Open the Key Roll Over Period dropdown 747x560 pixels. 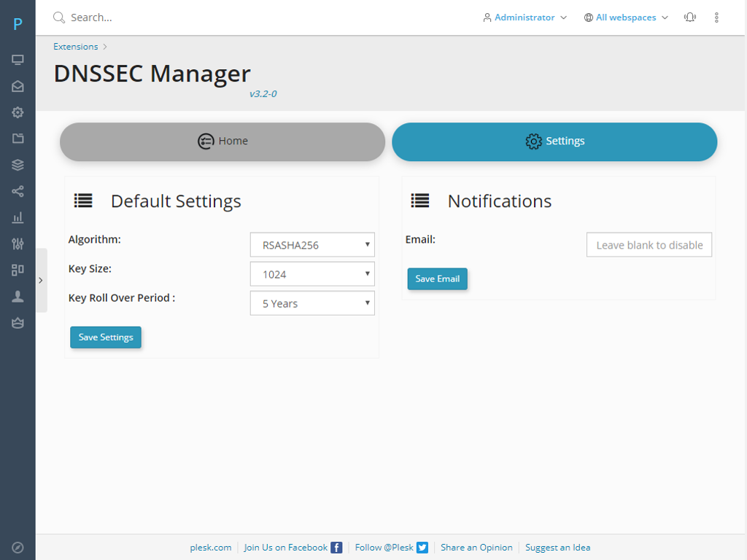[x=312, y=303]
